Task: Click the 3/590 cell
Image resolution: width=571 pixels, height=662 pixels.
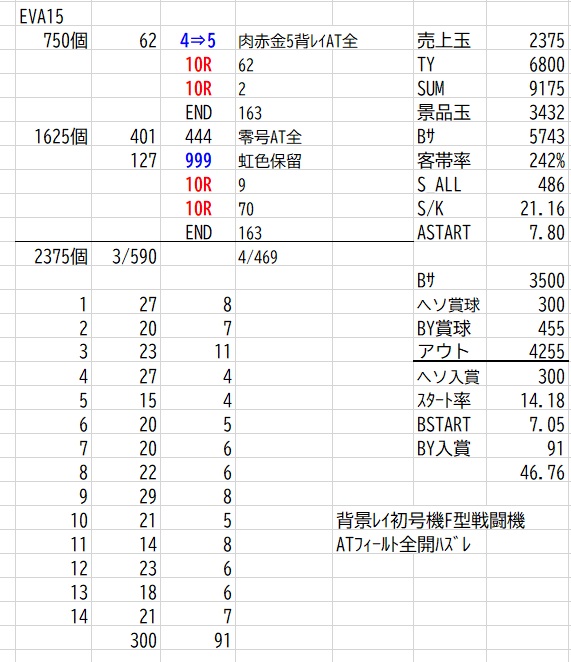Action: [126, 257]
